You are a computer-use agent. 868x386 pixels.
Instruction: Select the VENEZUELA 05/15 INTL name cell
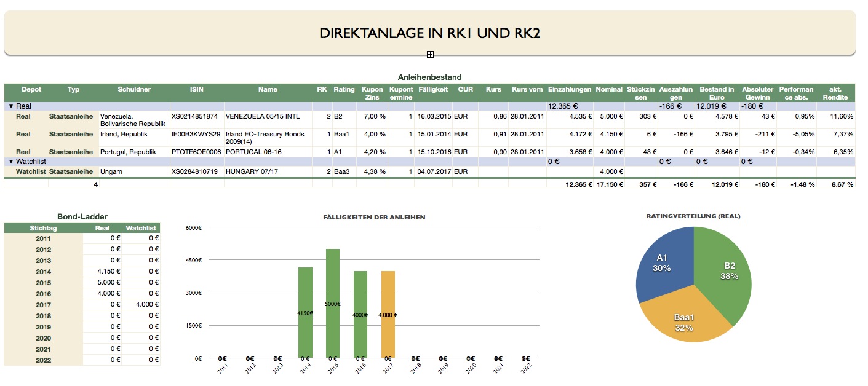263,116
